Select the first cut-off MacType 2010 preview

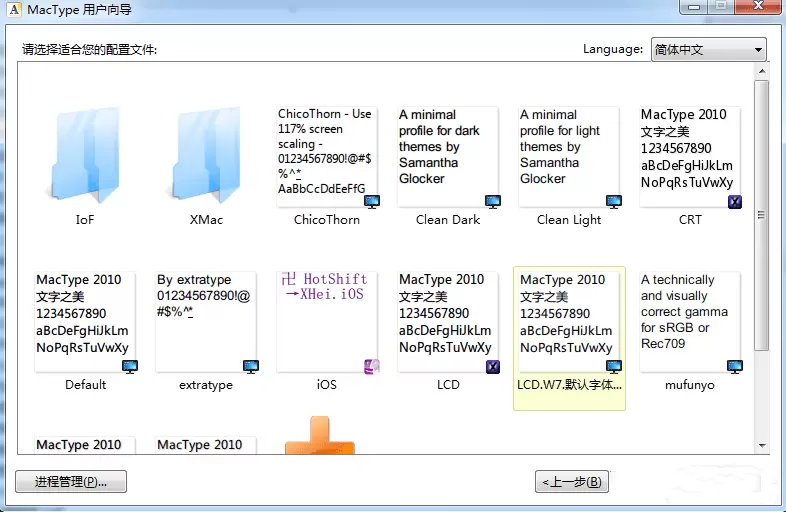85,445
